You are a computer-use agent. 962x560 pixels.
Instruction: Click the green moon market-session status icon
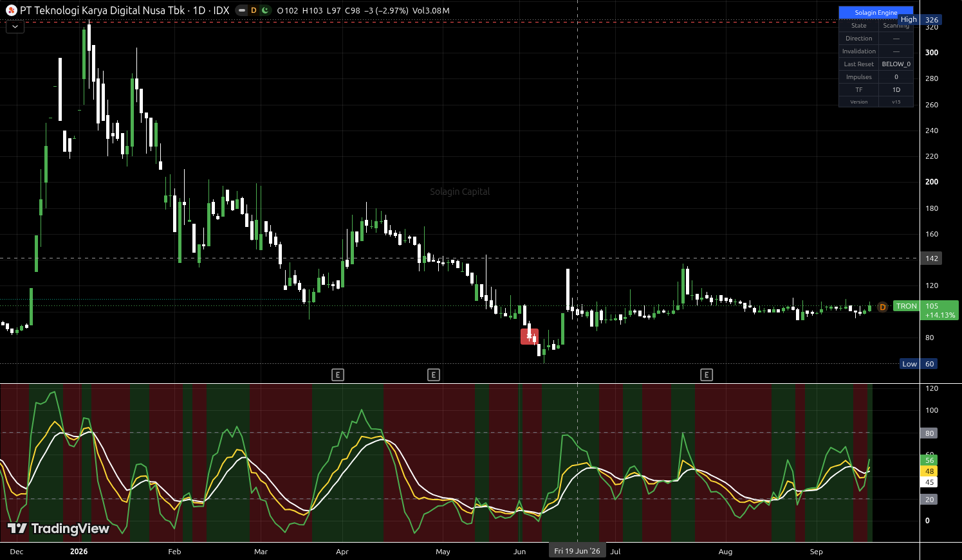pyautogui.click(x=264, y=10)
